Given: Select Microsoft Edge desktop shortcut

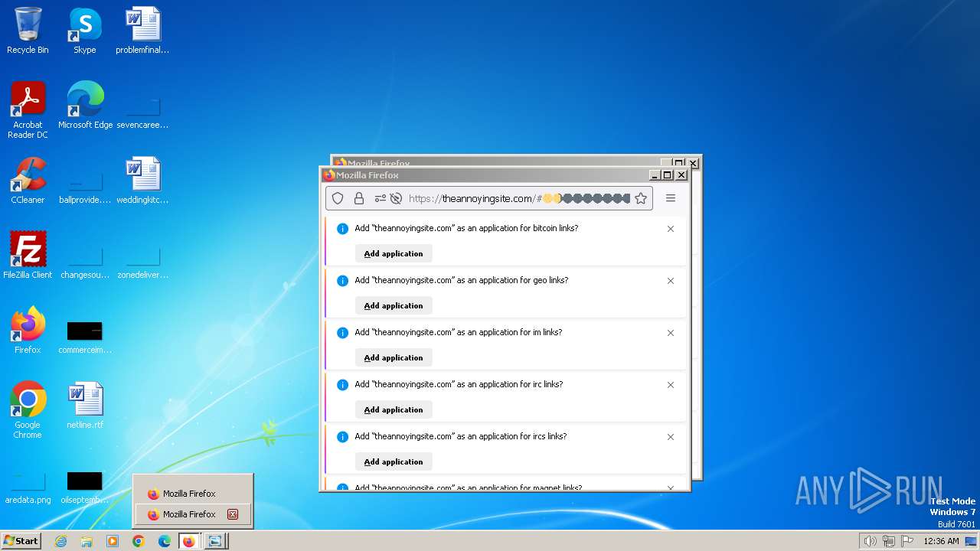Looking at the screenshot, I should point(85,105).
